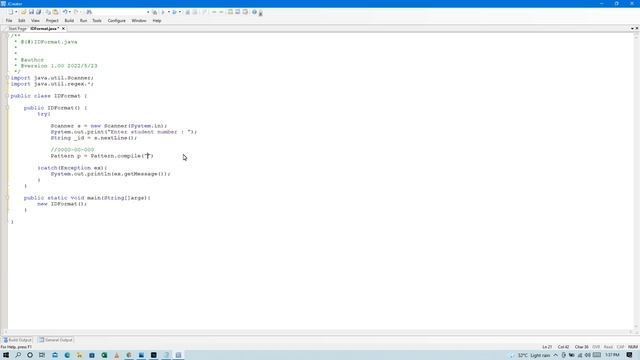Click the Redo toolbar icon
The height and width of the screenshot is (360, 640).
[x=76, y=12]
